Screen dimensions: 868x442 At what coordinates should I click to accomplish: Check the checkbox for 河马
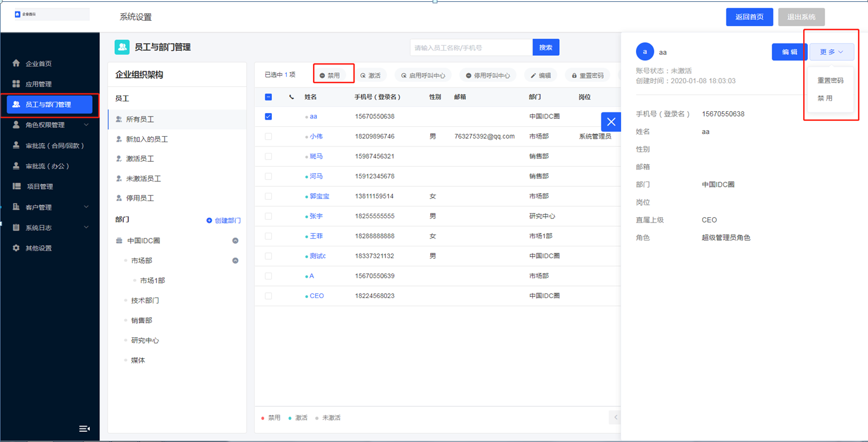268,176
